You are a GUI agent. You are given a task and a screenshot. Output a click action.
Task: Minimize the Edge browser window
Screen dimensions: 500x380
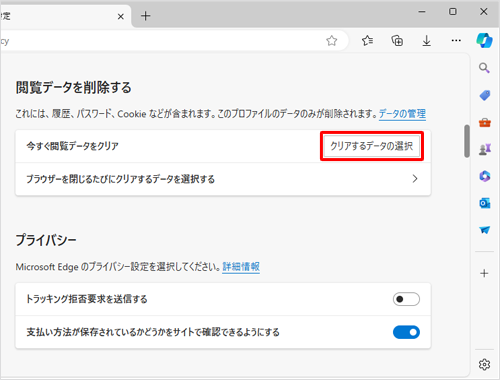pyautogui.click(x=422, y=12)
